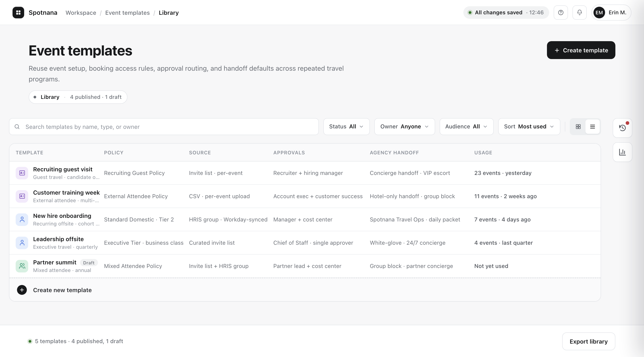Image resolution: width=644 pixels, height=357 pixels.
Task: Click the Draft badge on Partner summit
Action: 89,263
